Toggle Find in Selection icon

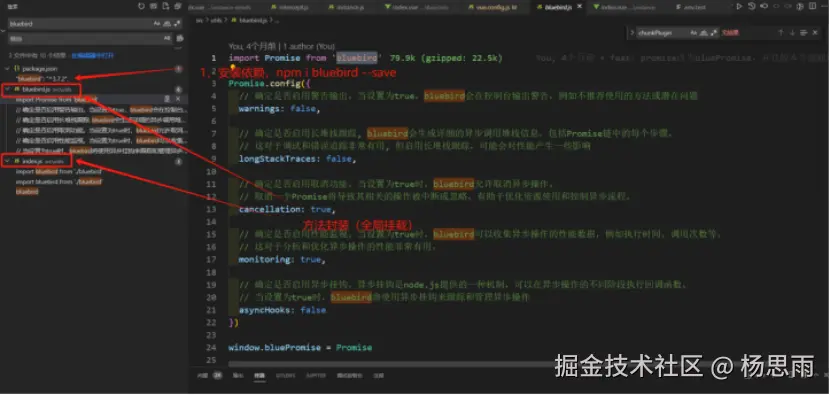click(804, 33)
